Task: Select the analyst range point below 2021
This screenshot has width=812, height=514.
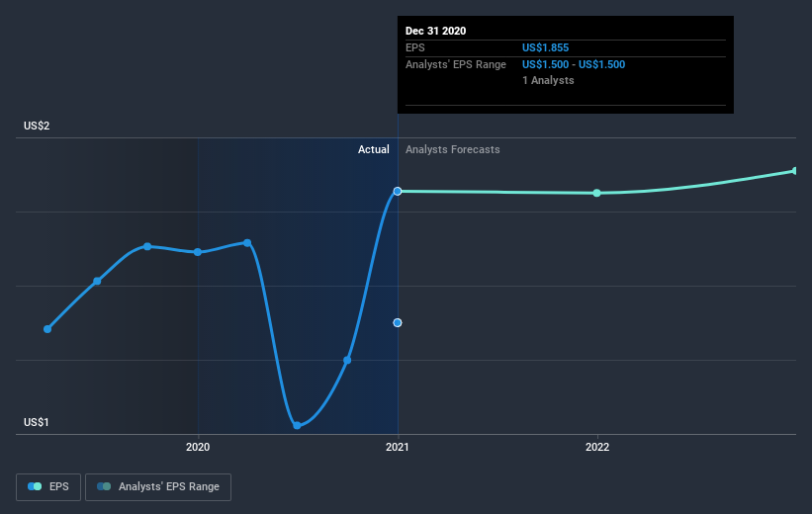Action: [398, 323]
